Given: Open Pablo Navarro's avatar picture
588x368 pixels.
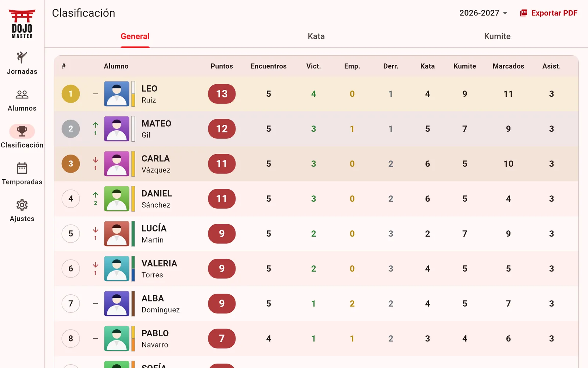Looking at the screenshot, I should (x=116, y=339).
